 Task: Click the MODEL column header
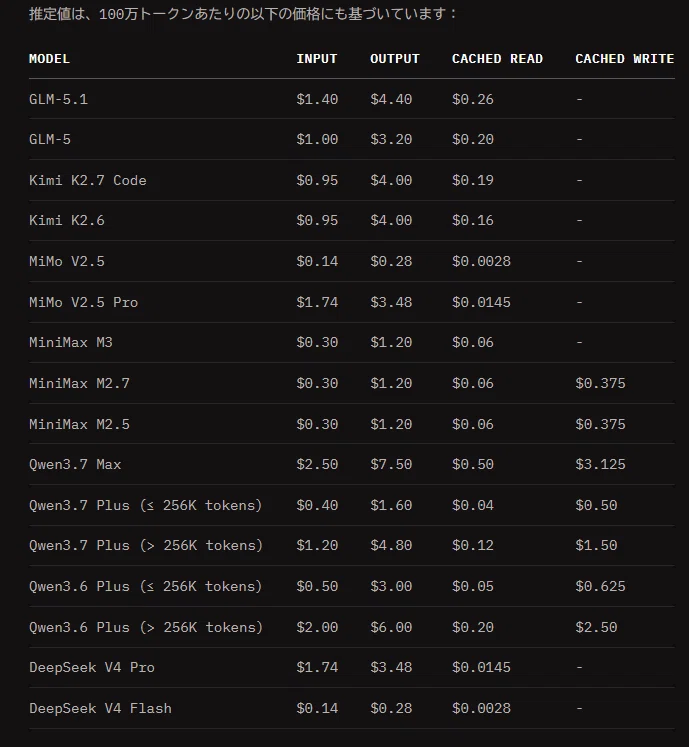pyautogui.click(x=49, y=59)
